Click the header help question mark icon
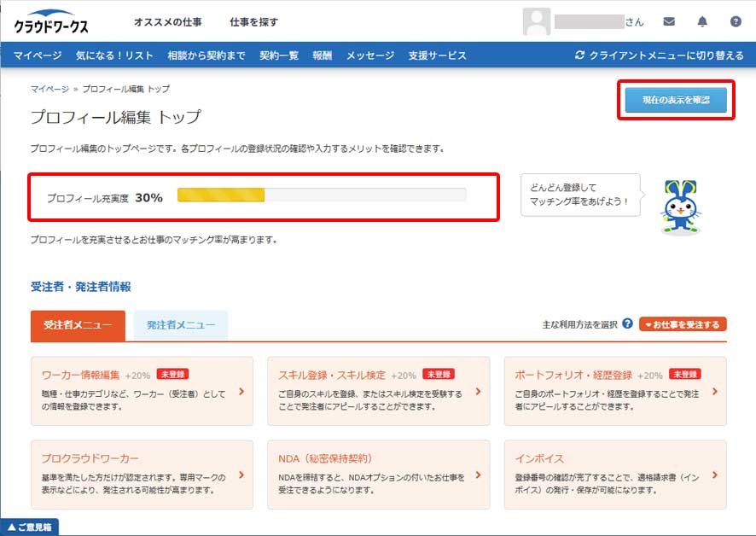The image size is (756, 536). coord(736,22)
